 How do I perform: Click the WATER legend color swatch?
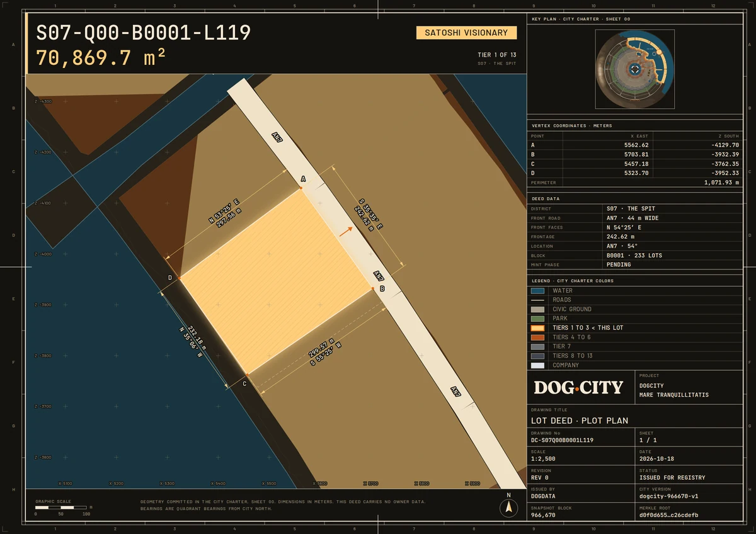537,291
